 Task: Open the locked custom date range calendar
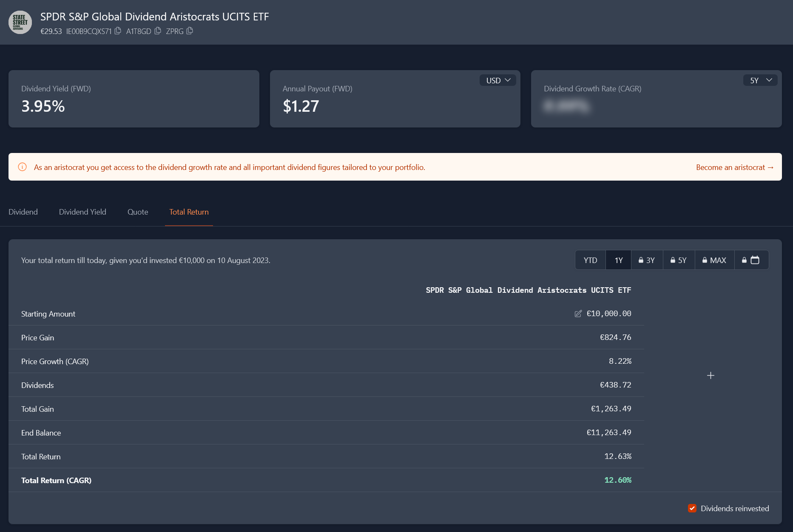tap(751, 260)
